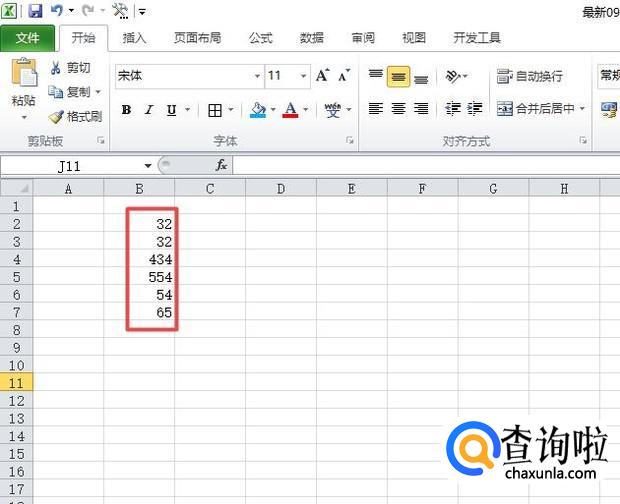Screen dimensions: 620x504
Task: Expand the paste options arrow under 粘贴
Action: [24, 117]
